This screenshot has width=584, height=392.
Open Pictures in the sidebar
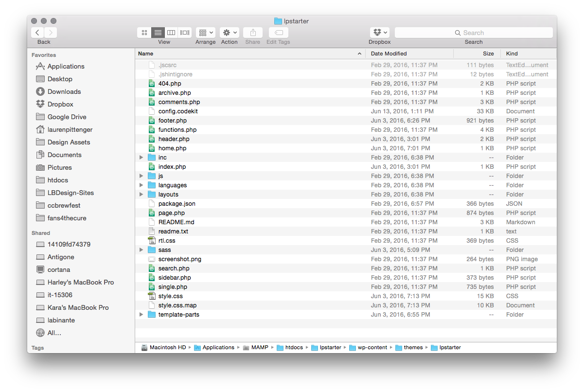tap(59, 167)
